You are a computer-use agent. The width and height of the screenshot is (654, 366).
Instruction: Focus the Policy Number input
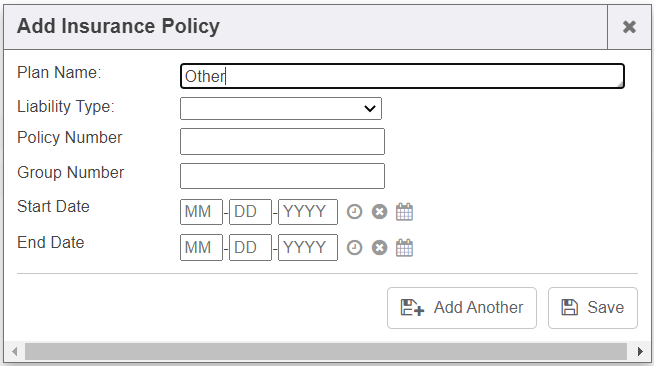tap(282, 141)
